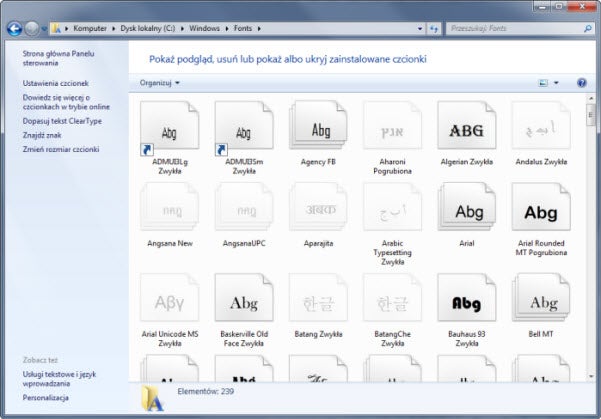Click the scroll up arrow of font list
The height and width of the screenshot is (419, 601).
[x=591, y=99]
